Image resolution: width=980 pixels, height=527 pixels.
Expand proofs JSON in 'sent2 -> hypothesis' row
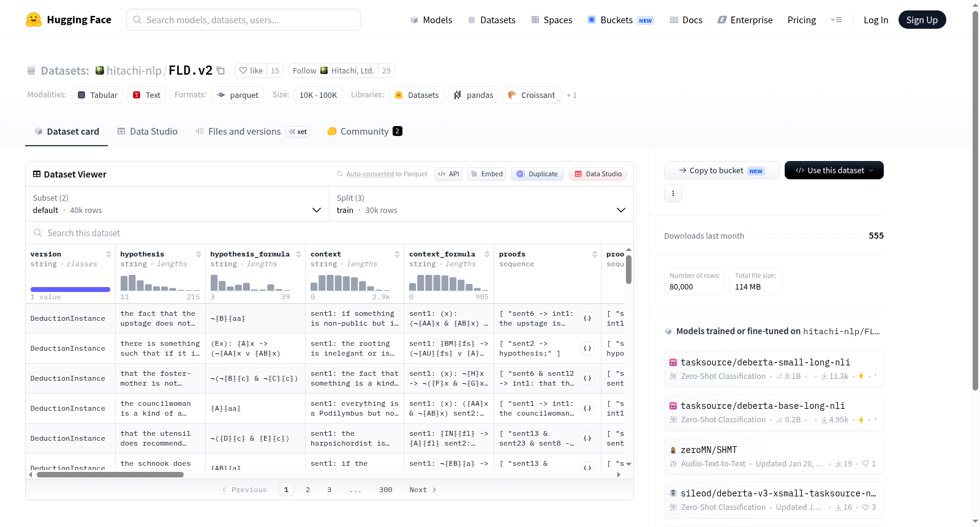click(587, 348)
